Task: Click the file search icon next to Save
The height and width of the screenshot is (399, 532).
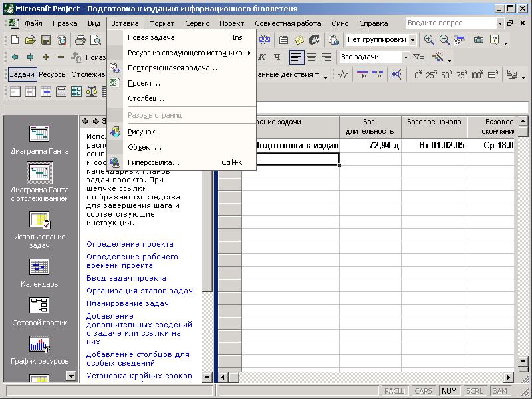Action: pos(61,40)
